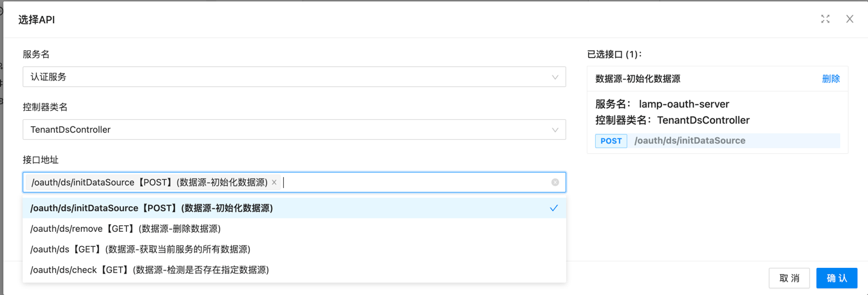Click into the 接口地址 input field
Image resolution: width=868 pixels, height=295 pixels.
click(x=412, y=182)
